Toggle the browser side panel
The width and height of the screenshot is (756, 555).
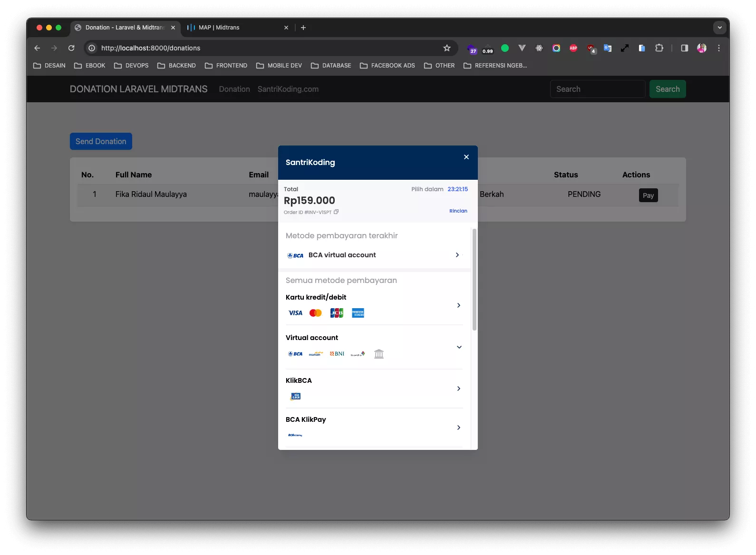685,48
